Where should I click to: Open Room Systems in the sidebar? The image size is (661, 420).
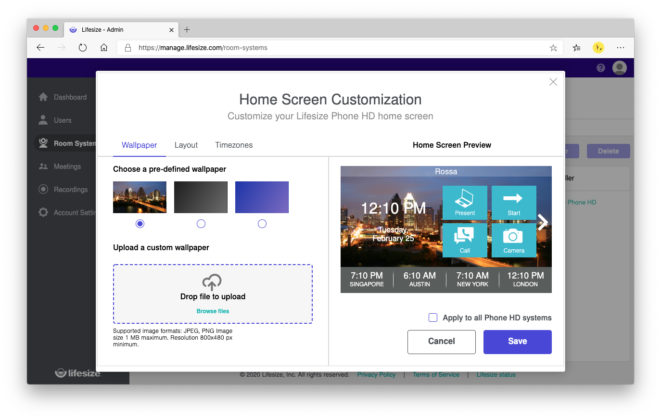pyautogui.click(x=67, y=143)
